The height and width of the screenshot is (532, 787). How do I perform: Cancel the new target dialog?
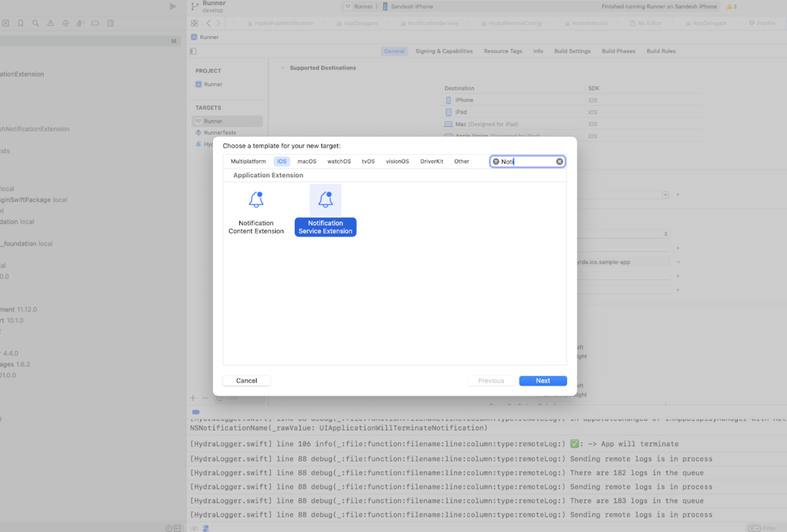point(246,381)
